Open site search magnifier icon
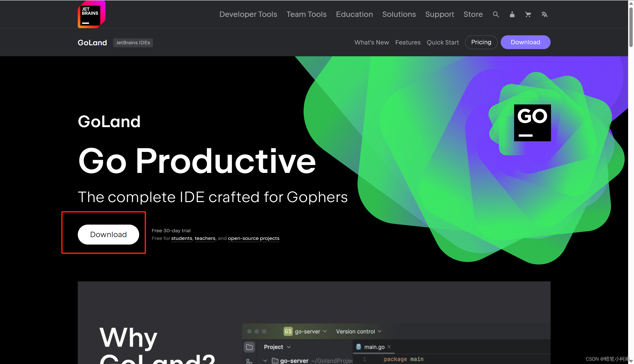This screenshot has width=634, height=364. coord(496,14)
